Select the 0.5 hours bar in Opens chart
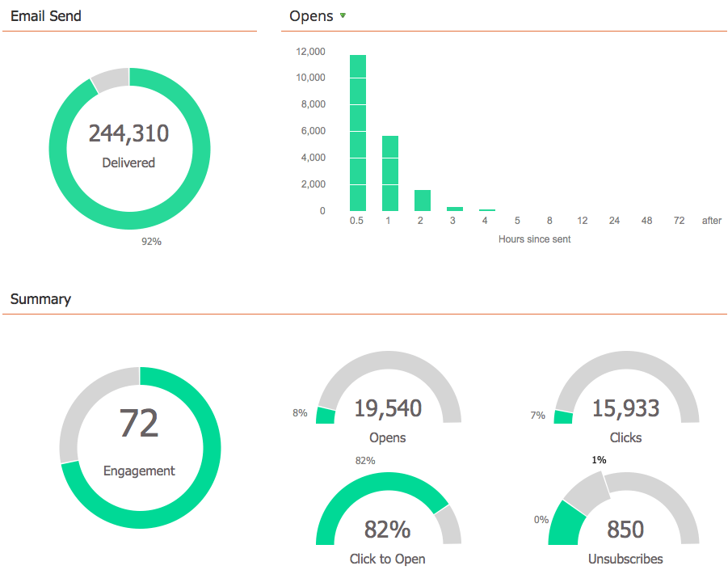The height and width of the screenshot is (570, 728). coord(356,129)
